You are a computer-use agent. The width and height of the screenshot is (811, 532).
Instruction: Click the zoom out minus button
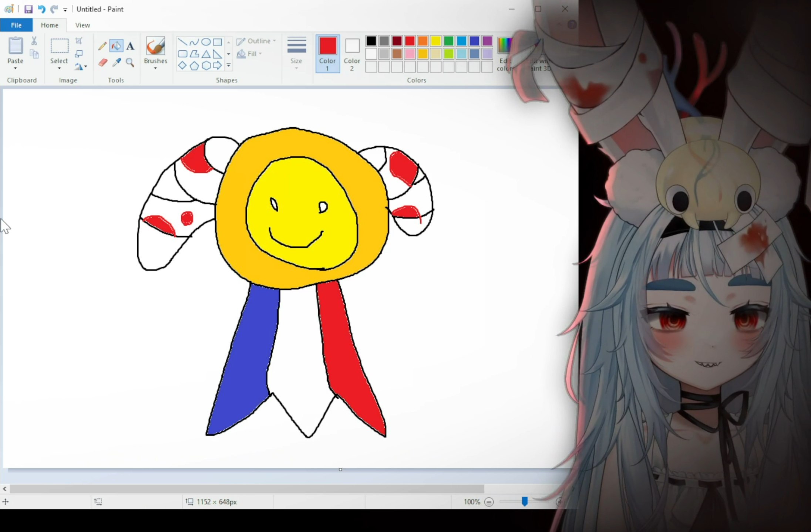pyautogui.click(x=489, y=502)
